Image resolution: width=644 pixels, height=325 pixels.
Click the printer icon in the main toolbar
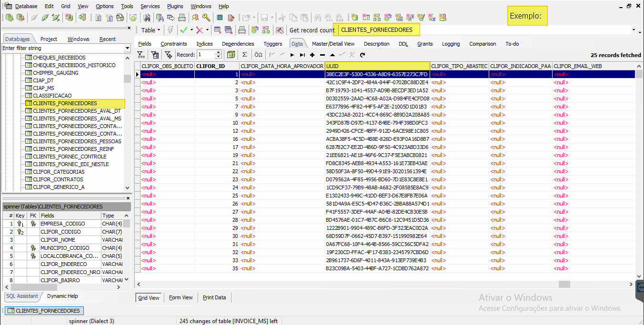181,18
